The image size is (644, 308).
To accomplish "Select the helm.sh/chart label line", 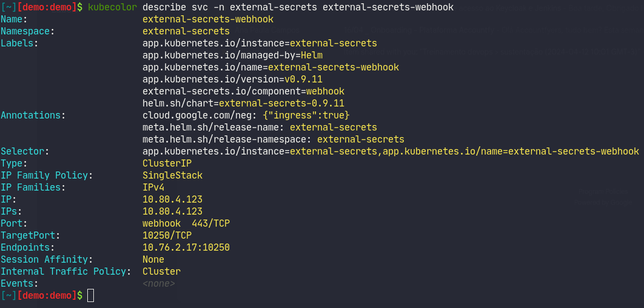I will coord(243,103).
